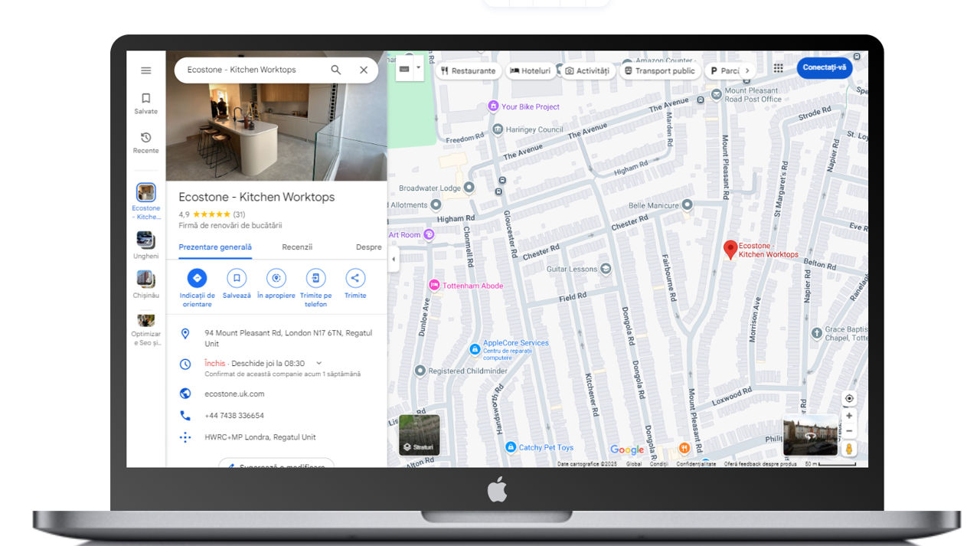Click the show my location button

[849, 398]
